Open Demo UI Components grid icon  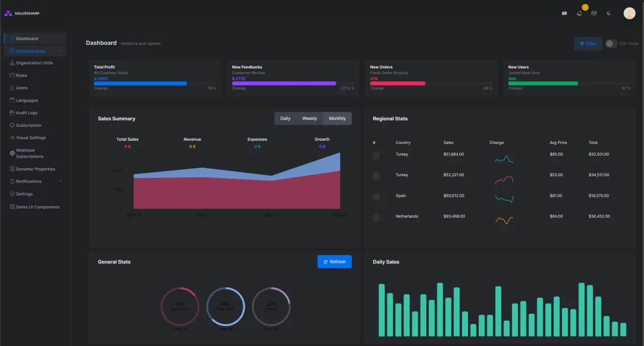(x=12, y=207)
